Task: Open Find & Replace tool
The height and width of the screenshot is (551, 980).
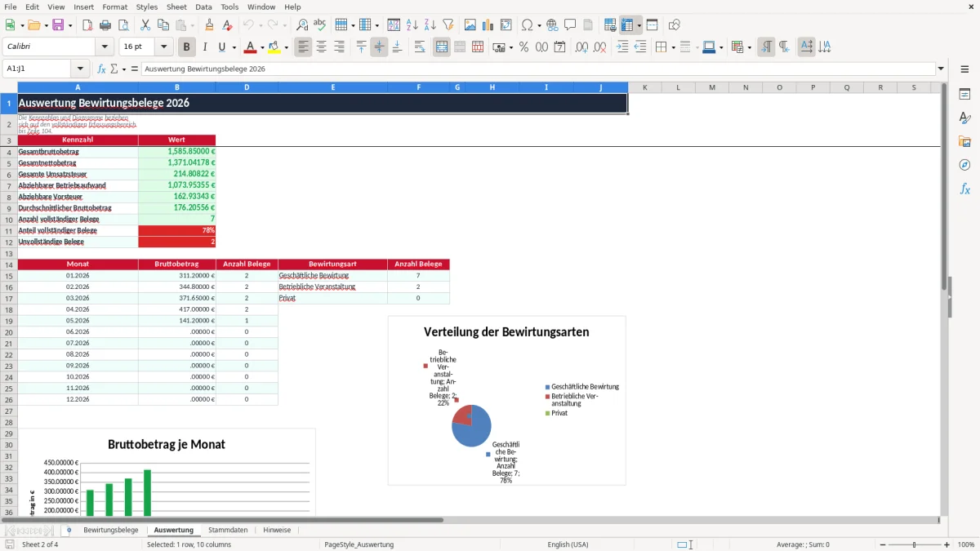Action: [302, 25]
